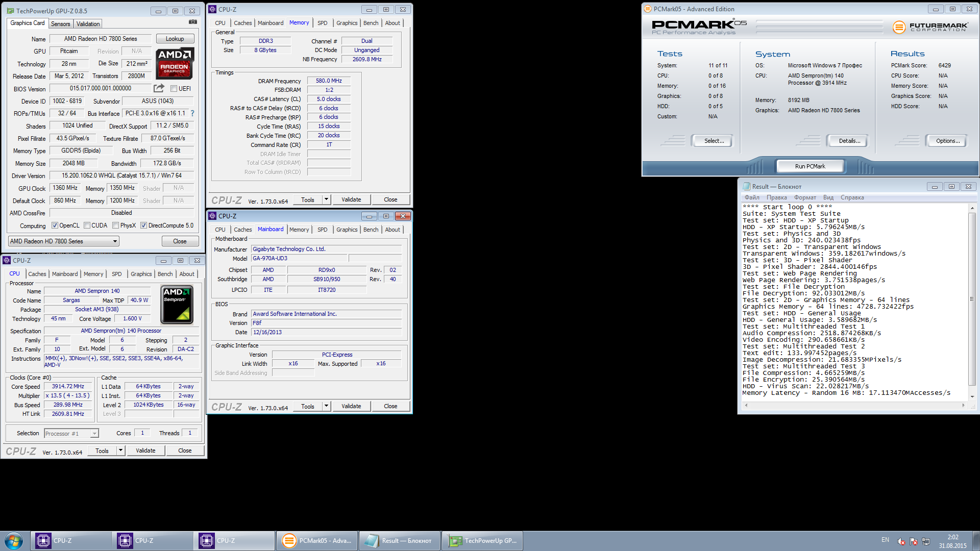Click the volume speaker tray icon
The width and height of the screenshot is (980, 551).
901,541
